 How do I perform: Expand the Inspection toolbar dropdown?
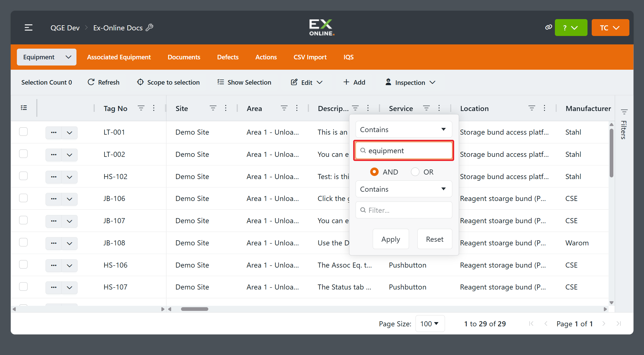410,82
